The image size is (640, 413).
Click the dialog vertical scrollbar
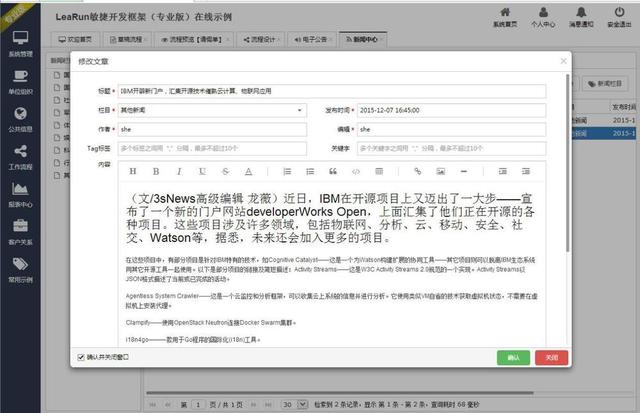click(x=567, y=163)
